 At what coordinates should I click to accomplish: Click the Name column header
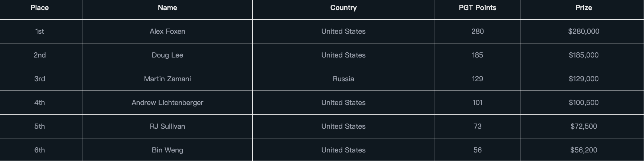(167, 8)
